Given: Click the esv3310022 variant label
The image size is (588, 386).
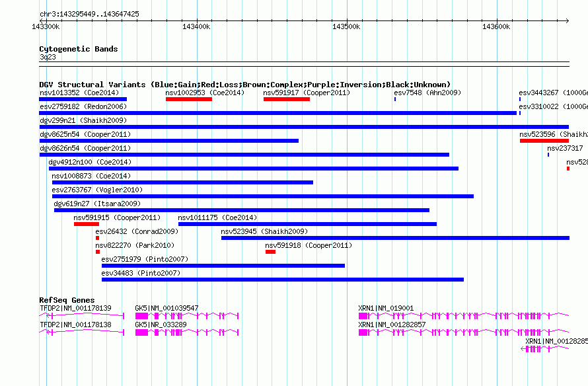Looking at the screenshot, I should 553,106.
